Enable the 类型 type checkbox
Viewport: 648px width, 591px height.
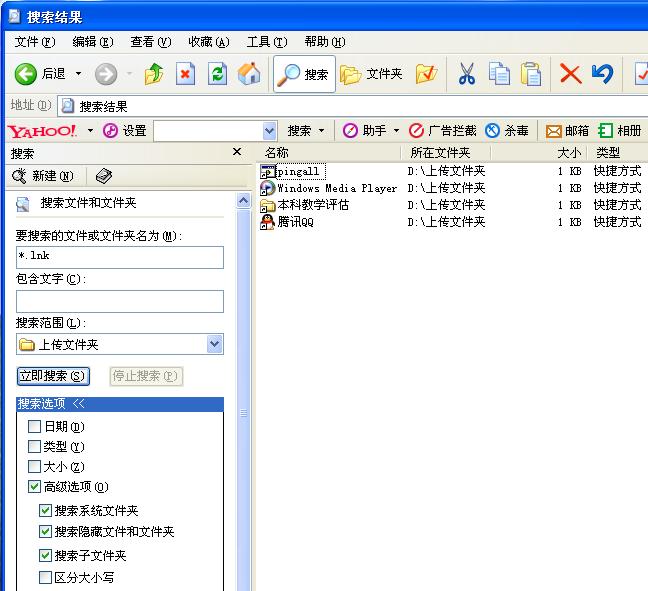tap(34, 446)
